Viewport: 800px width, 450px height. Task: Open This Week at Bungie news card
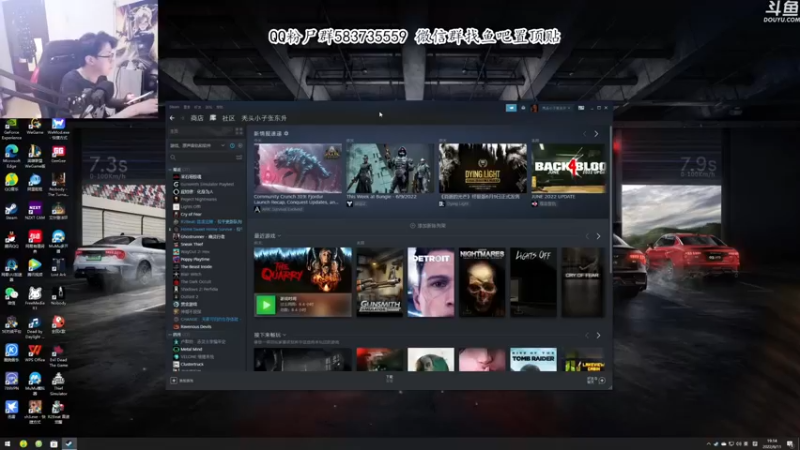click(390, 168)
